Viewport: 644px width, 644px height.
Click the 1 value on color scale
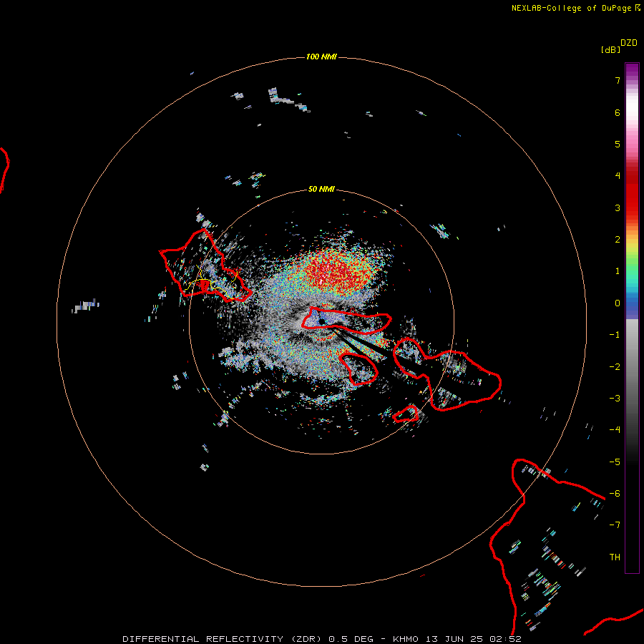[x=618, y=271]
